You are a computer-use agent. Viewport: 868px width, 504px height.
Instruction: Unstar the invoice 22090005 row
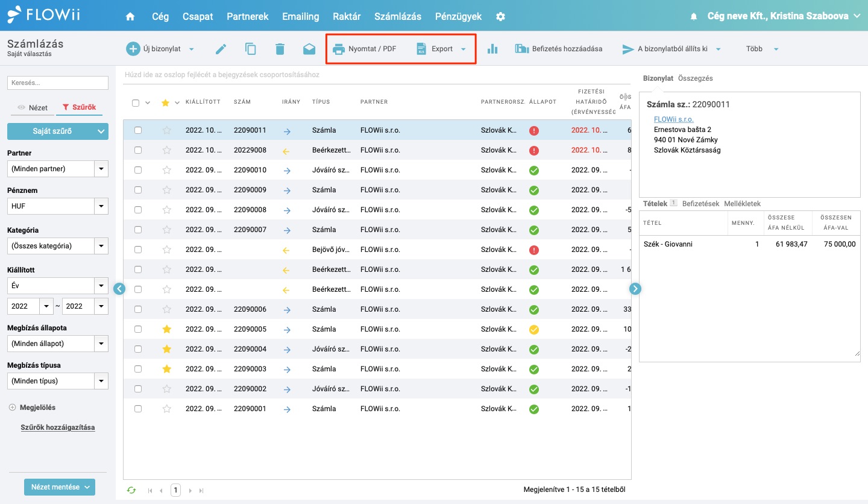click(167, 329)
